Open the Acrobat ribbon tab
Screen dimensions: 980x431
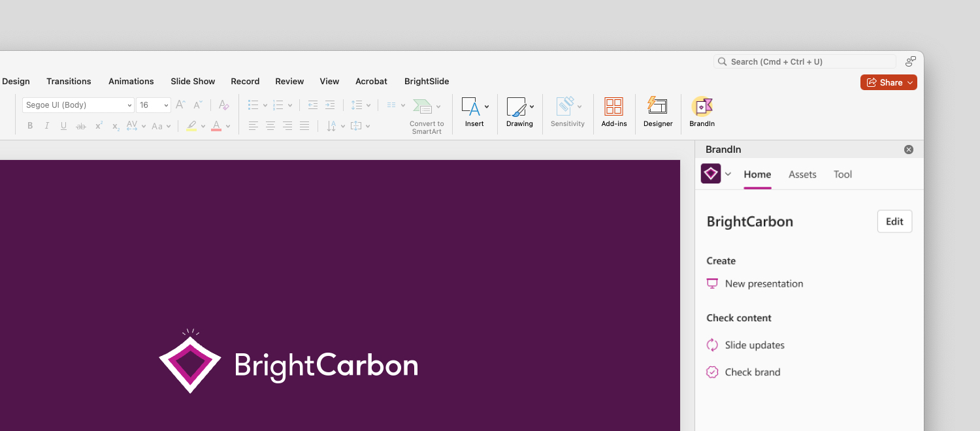coord(371,82)
